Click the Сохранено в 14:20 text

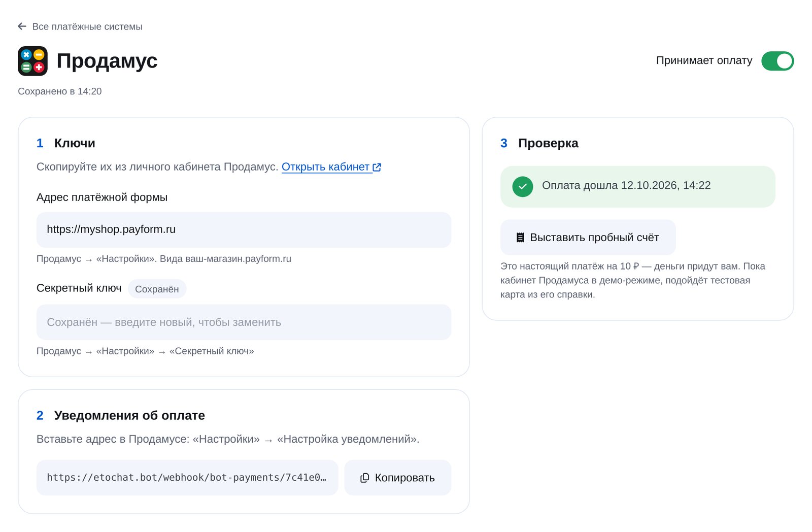(60, 91)
